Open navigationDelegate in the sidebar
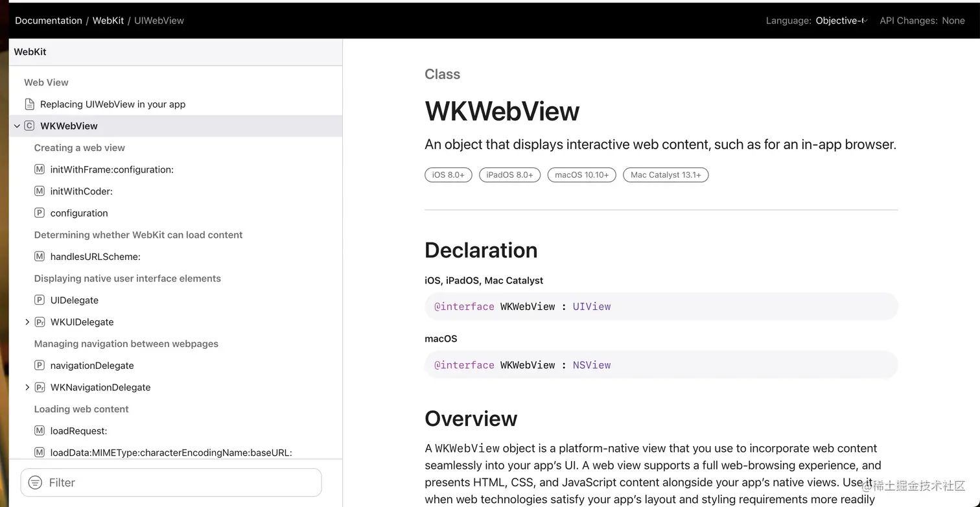 pos(92,366)
